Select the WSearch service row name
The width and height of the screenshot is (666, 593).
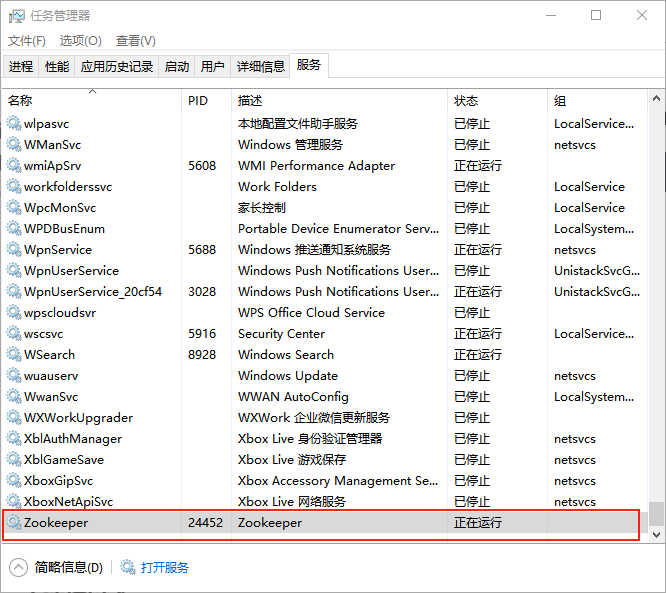[49, 355]
